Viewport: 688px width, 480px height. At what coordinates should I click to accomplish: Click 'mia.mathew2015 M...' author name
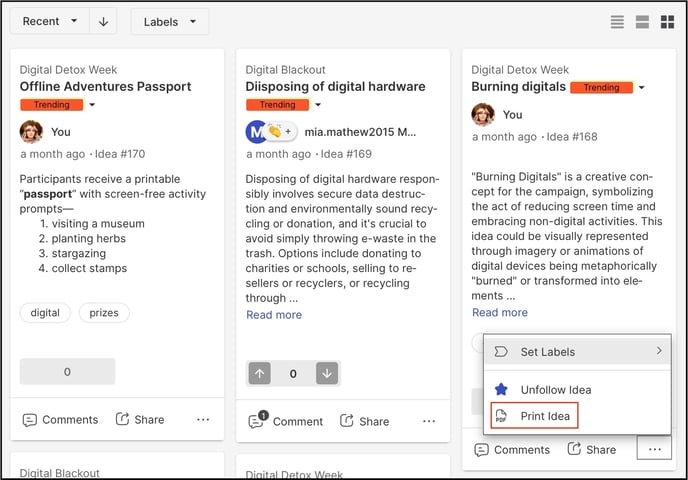[360, 132]
